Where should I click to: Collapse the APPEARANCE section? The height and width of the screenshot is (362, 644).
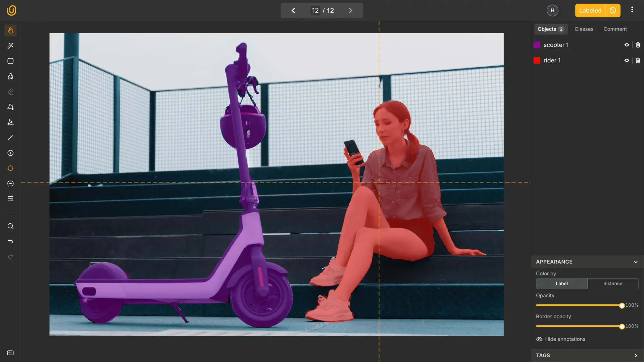636,262
